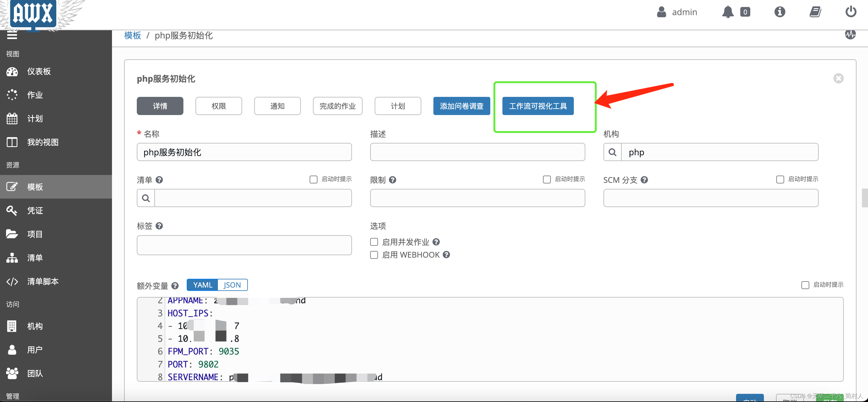Check 启用并发作业 option
The image size is (868, 402).
374,242
